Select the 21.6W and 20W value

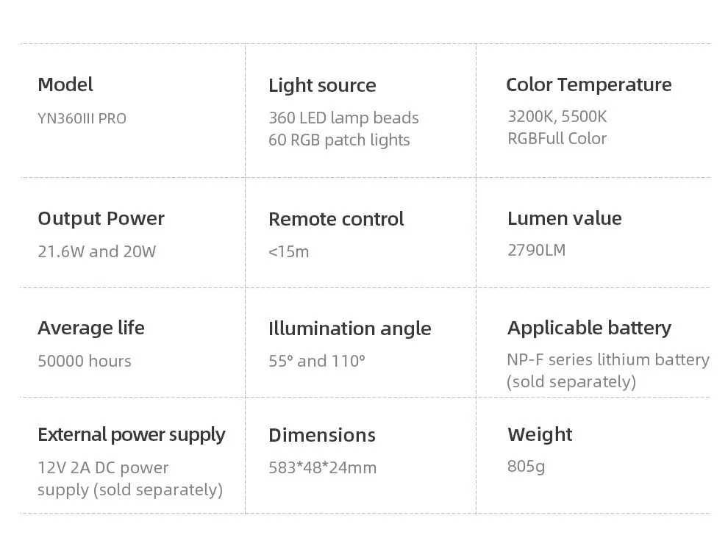[96, 251]
